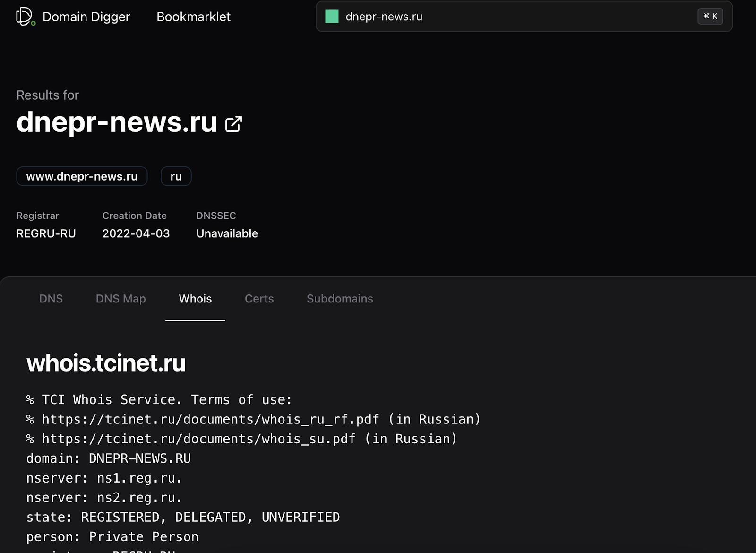Screen dimensions: 756x553
Task: Click the whois.tcinet.ru heading
Action: point(106,363)
